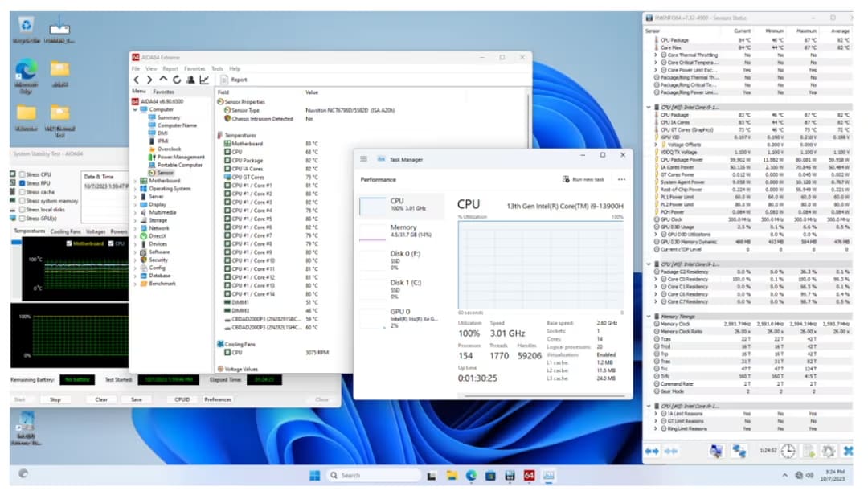The image size is (868, 491).
Task: Switch to Cooling Fans tab in Stability Test
Action: pyautogui.click(x=65, y=231)
